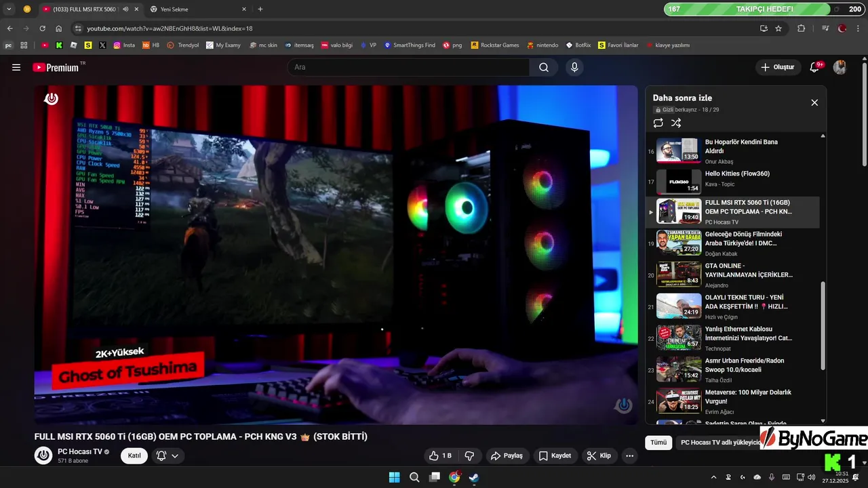Image resolution: width=868 pixels, height=488 pixels.
Task: Open the taskbar volume control
Action: [813, 477]
